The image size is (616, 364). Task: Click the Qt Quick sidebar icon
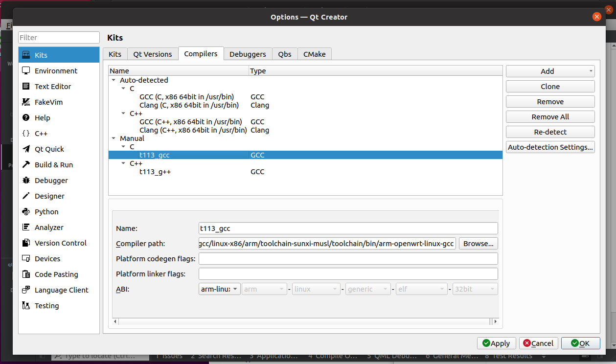coord(26,149)
